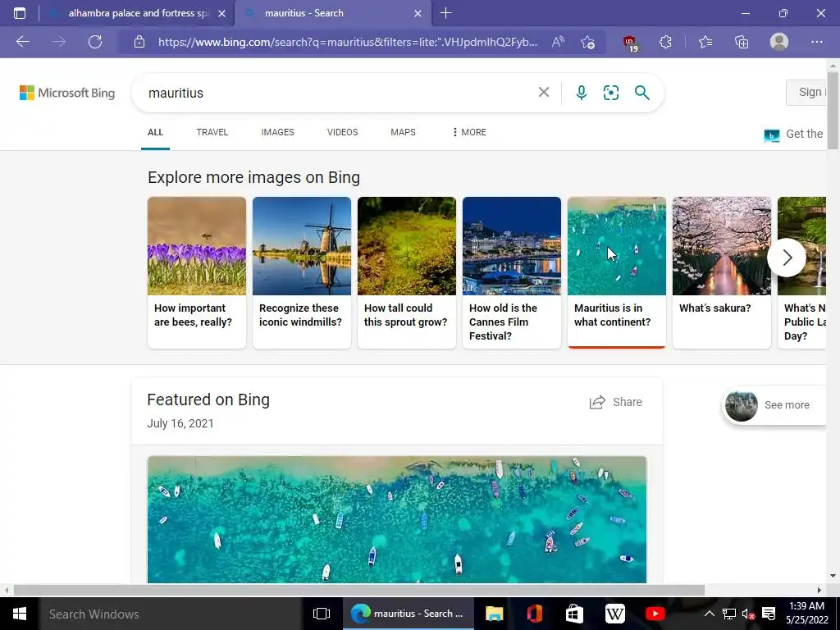Viewport: 840px width, 630px height.
Task: Share the featured image
Action: [x=615, y=402]
